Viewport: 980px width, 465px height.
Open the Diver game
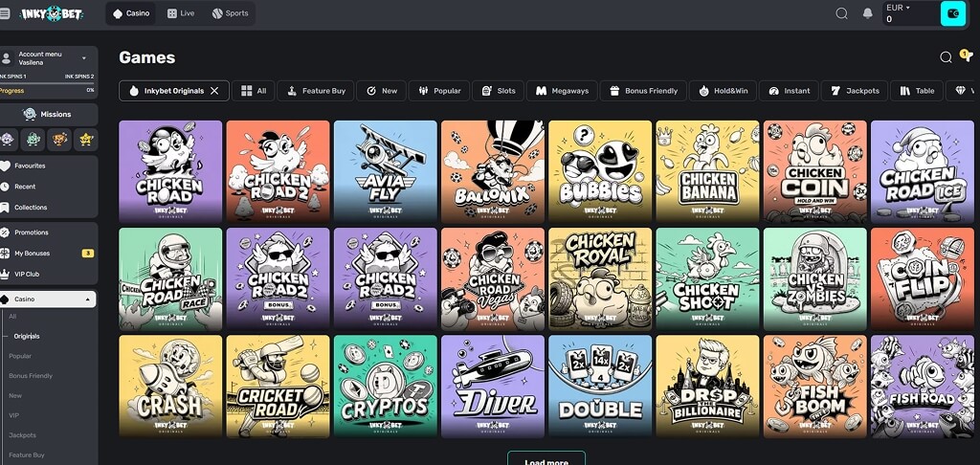click(x=493, y=387)
